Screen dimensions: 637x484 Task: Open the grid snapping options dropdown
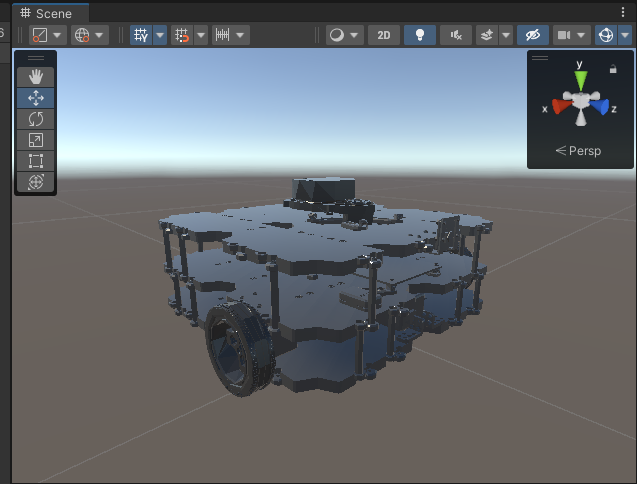201,35
